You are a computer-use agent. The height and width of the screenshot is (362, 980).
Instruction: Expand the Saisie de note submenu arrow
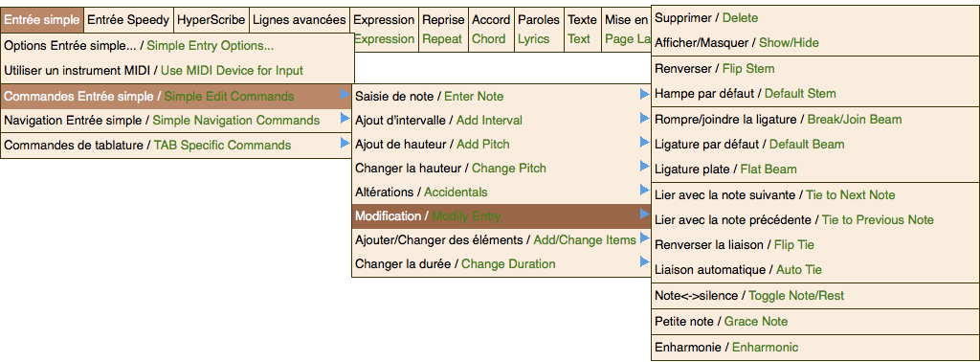point(644,96)
